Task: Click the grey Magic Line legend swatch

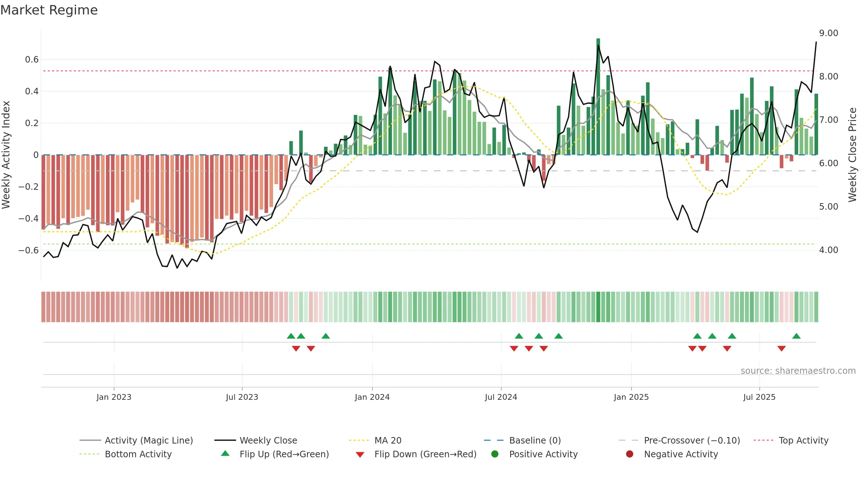Action: [x=90, y=440]
